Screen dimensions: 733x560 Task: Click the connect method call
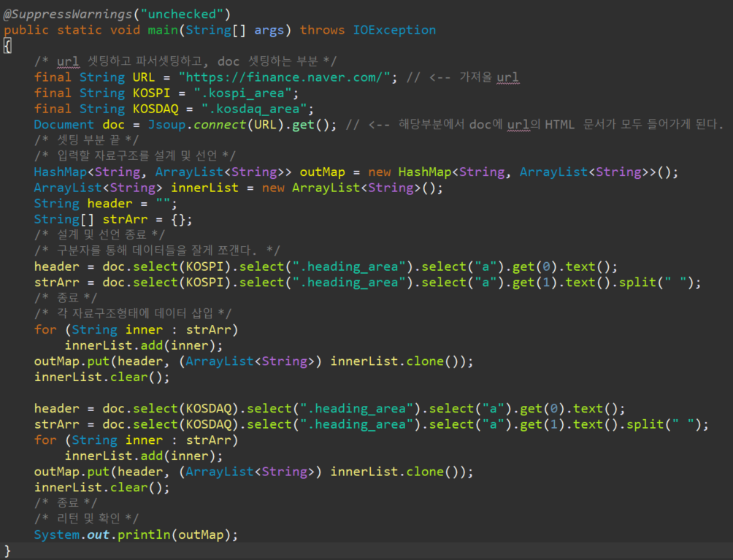[x=220, y=125]
